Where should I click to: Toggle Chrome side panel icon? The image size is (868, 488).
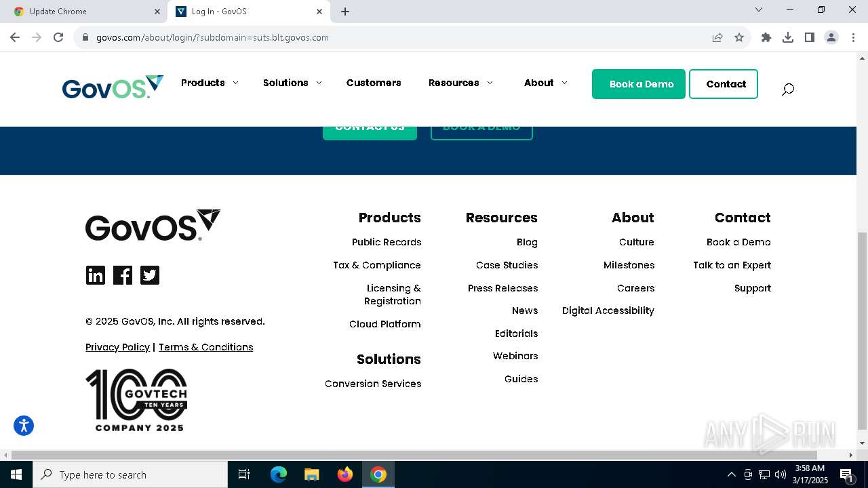click(x=810, y=37)
